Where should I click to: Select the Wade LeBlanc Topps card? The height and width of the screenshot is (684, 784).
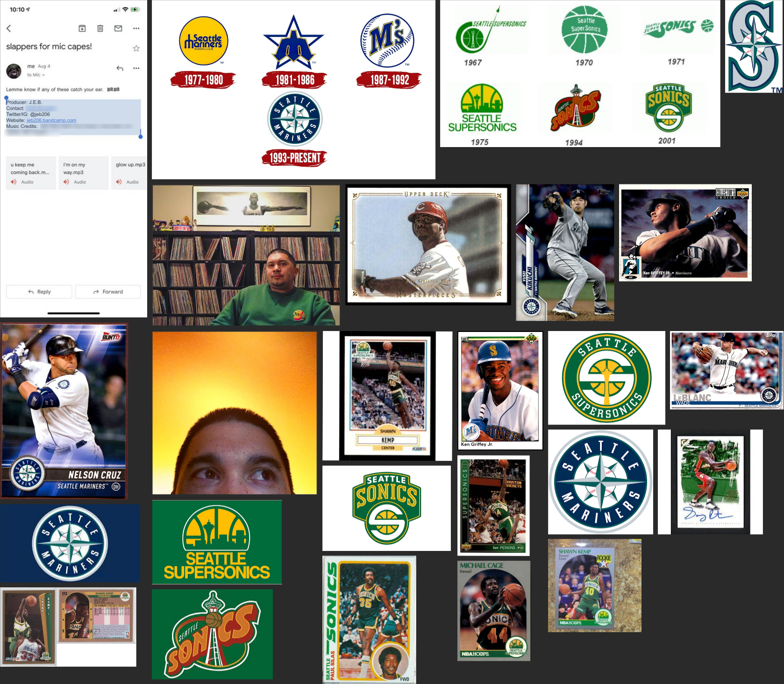pyautogui.click(x=727, y=371)
